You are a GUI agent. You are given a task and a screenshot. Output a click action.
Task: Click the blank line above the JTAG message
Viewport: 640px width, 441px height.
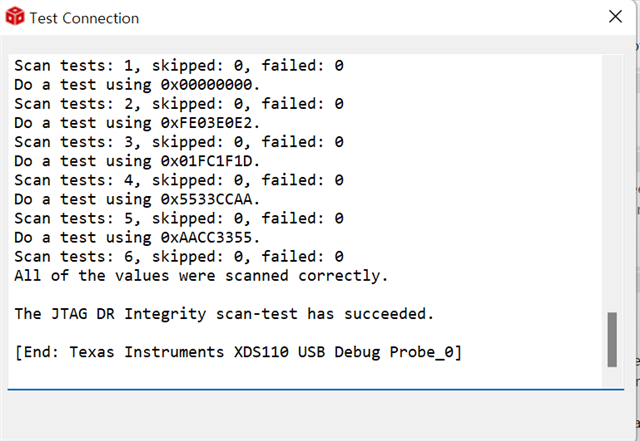pos(200,294)
